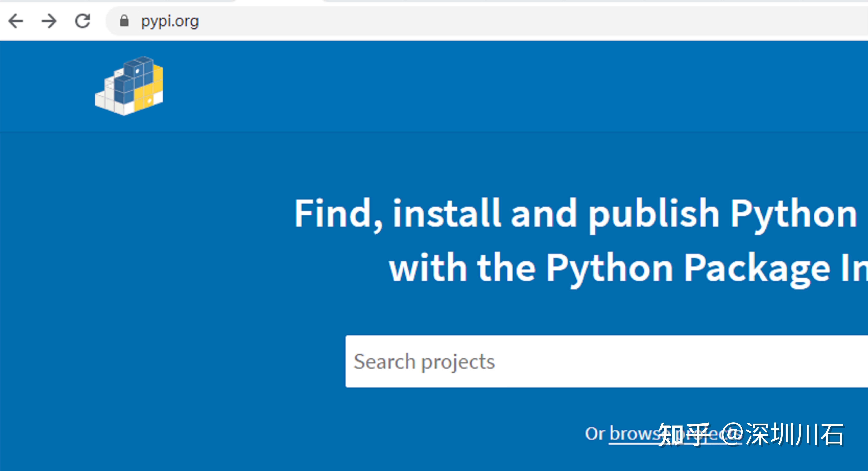The height and width of the screenshot is (471, 868).
Task: View site security via the padlock icon
Action: click(x=124, y=21)
